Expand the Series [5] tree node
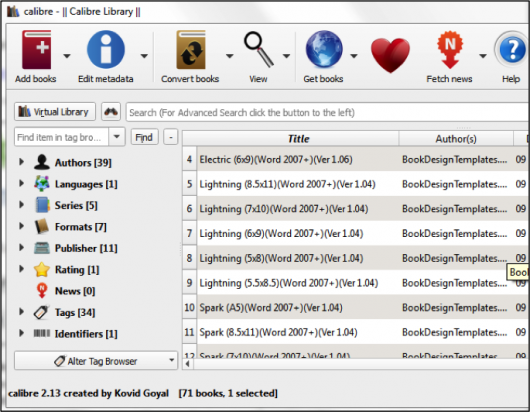 pos(21,204)
